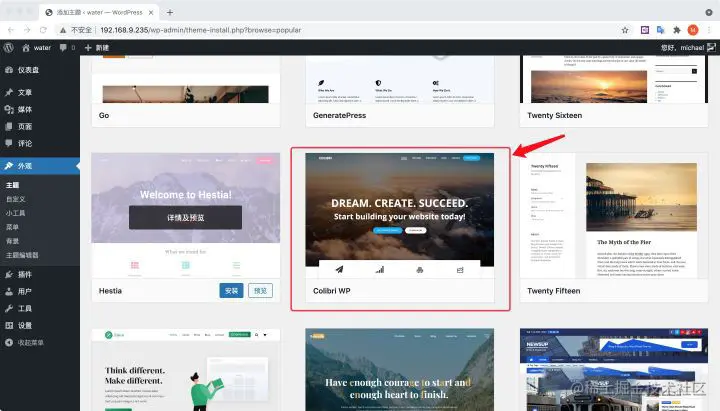This screenshot has width=720, height=411.
Task: Open the mountain courage quote theme thumbnail
Action: click(399, 370)
